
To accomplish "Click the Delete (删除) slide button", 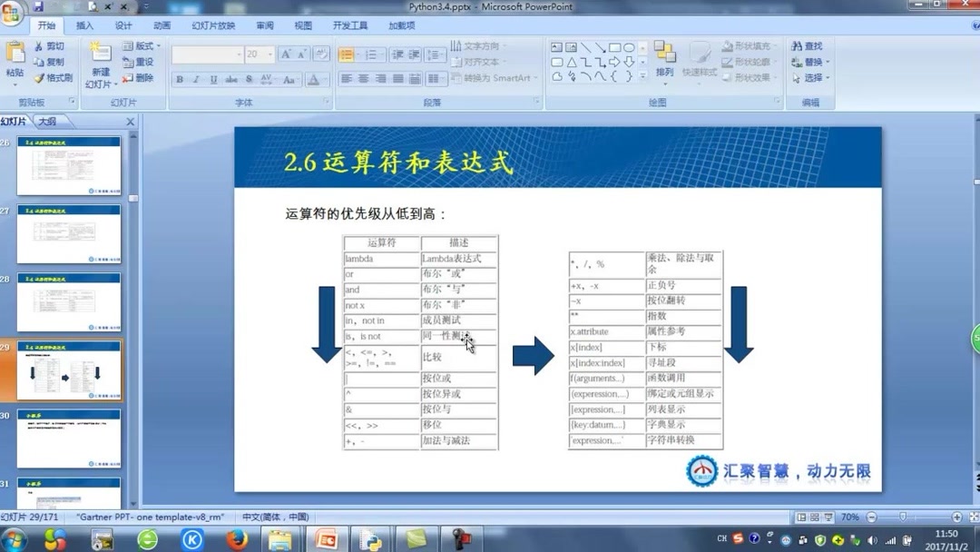I will (x=140, y=76).
